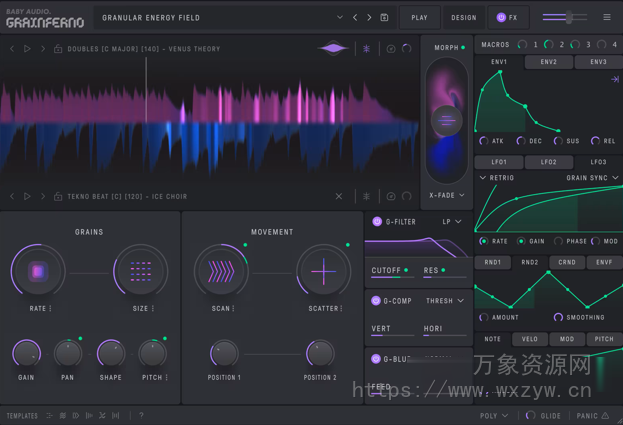623x425 pixels.
Task: Toggle the G-COMP module on or off
Action: pos(376,301)
